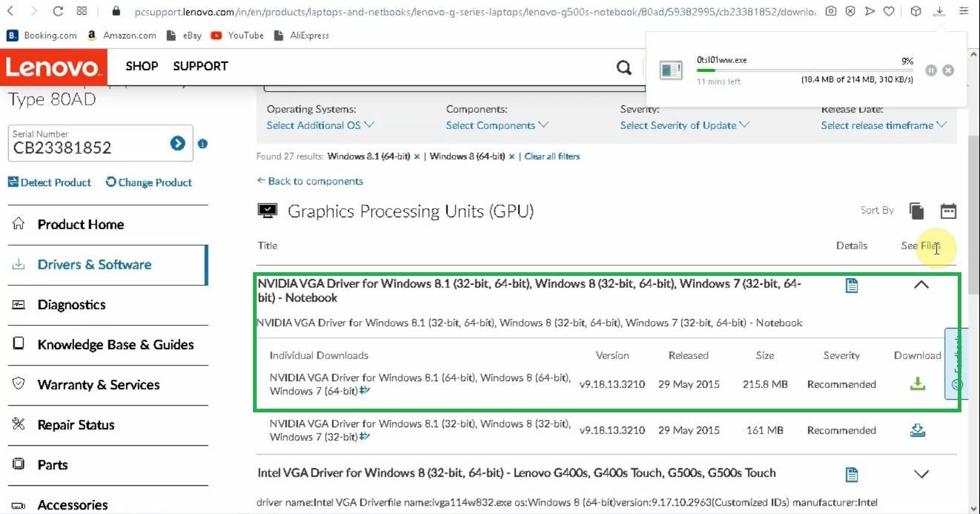Click the Back to components link
The width and height of the screenshot is (980, 514).
[310, 181]
